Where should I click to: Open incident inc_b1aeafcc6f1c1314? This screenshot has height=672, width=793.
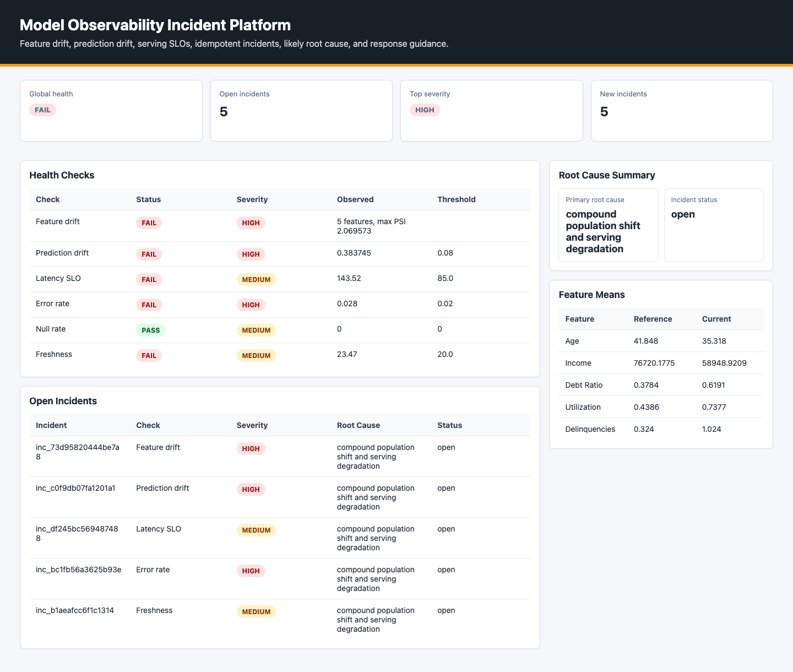point(75,610)
